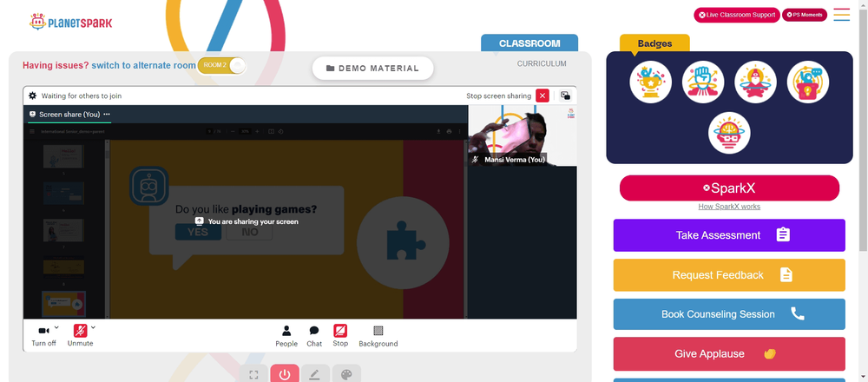Open the hamburger menu at top right

841,15
